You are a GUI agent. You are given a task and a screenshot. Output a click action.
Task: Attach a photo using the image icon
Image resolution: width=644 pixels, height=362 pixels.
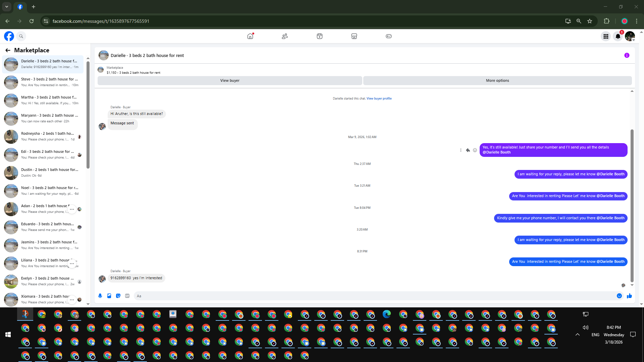tap(109, 296)
